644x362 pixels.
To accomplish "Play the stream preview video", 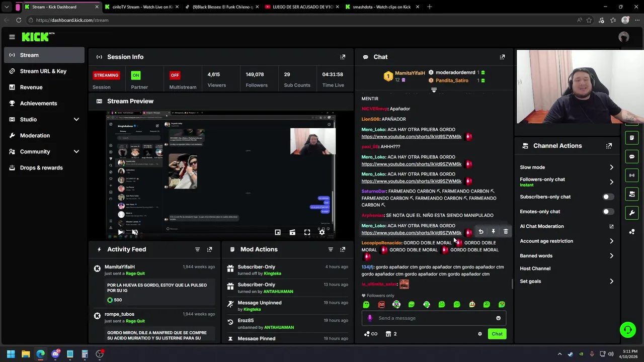I will coord(121,232).
